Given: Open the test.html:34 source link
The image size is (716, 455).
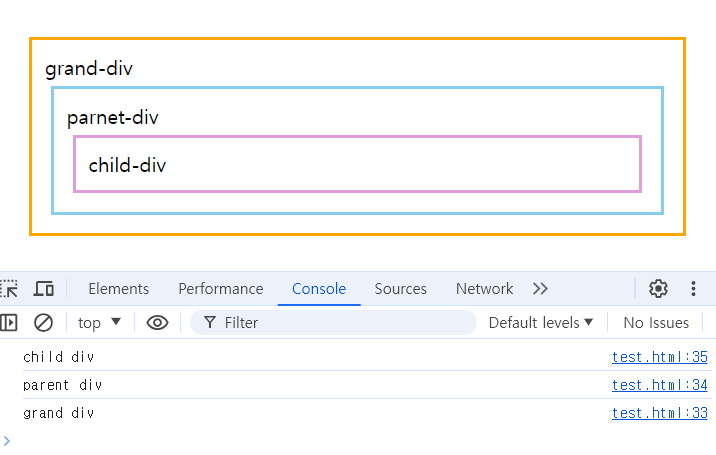Looking at the screenshot, I should [659, 385].
